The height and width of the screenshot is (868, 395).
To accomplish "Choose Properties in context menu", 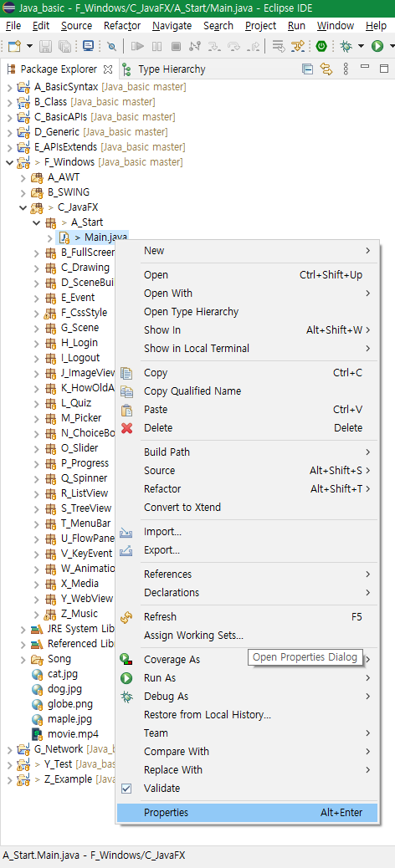I will pyautogui.click(x=247, y=813).
